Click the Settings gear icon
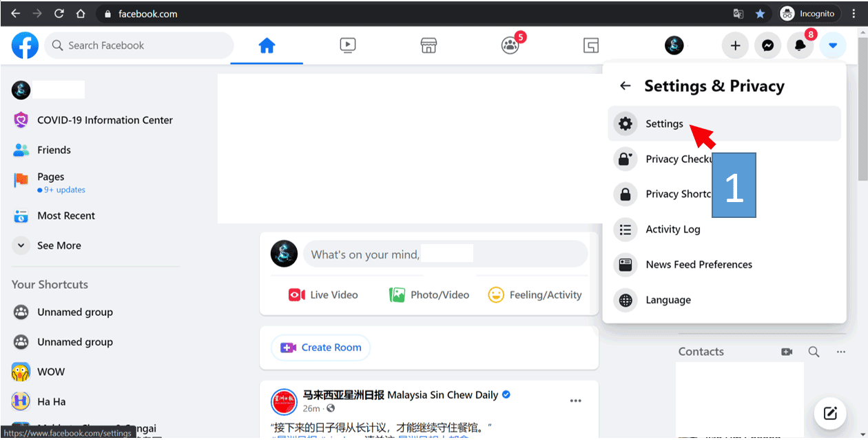This screenshot has height=440, width=868. tap(626, 124)
